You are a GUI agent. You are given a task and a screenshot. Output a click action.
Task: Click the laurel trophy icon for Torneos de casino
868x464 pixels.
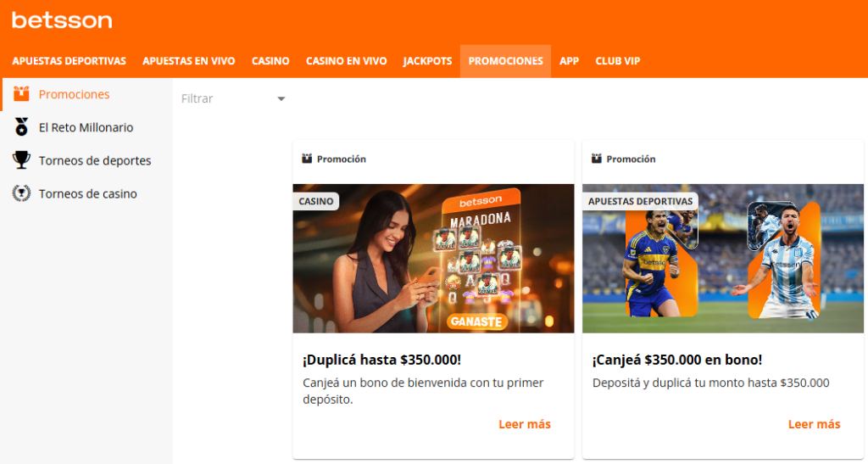pos(21,193)
